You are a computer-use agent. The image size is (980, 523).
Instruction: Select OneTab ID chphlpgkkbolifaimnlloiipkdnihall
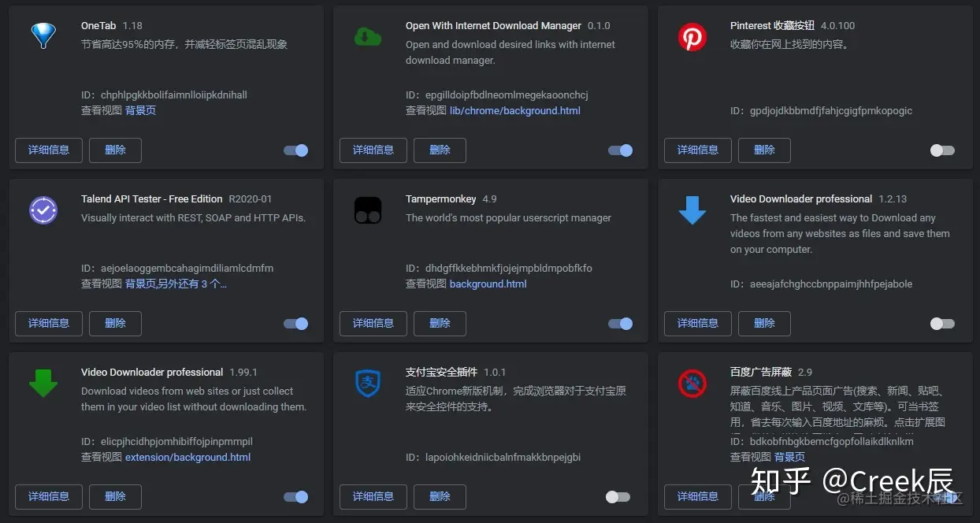pos(174,95)
